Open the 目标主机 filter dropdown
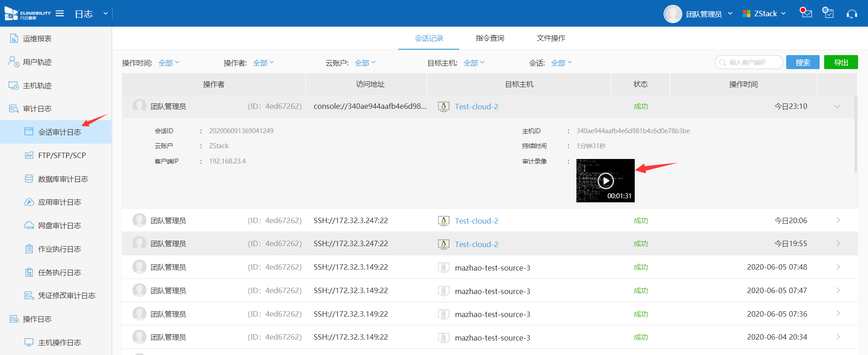868x355 pixels. tap(474, 63)
